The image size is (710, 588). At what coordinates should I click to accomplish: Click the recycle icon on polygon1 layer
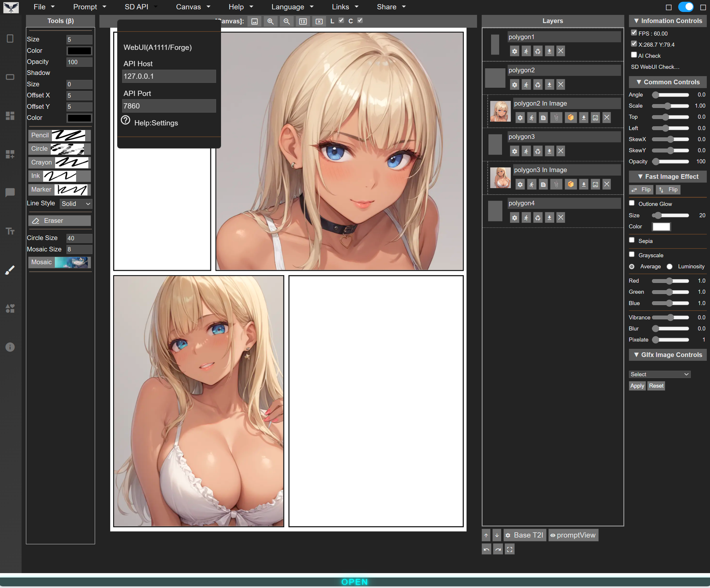538,51
